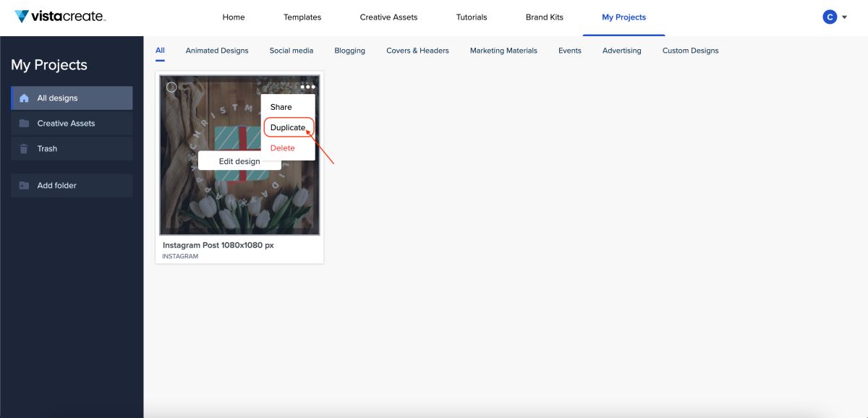The height and width of the screenshot is (418, 868).
Task: Choose Share from the context menu
Action: (x=281, y=107)
